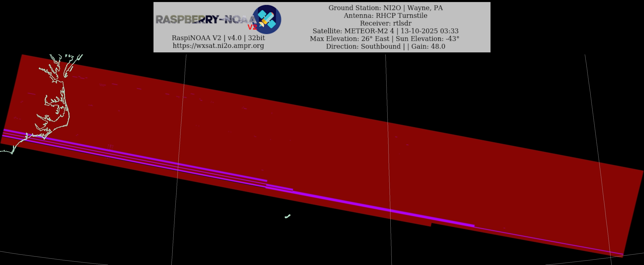Click the Direction Southbound text
Screen dimensions: 644x265
click(363, 47)
